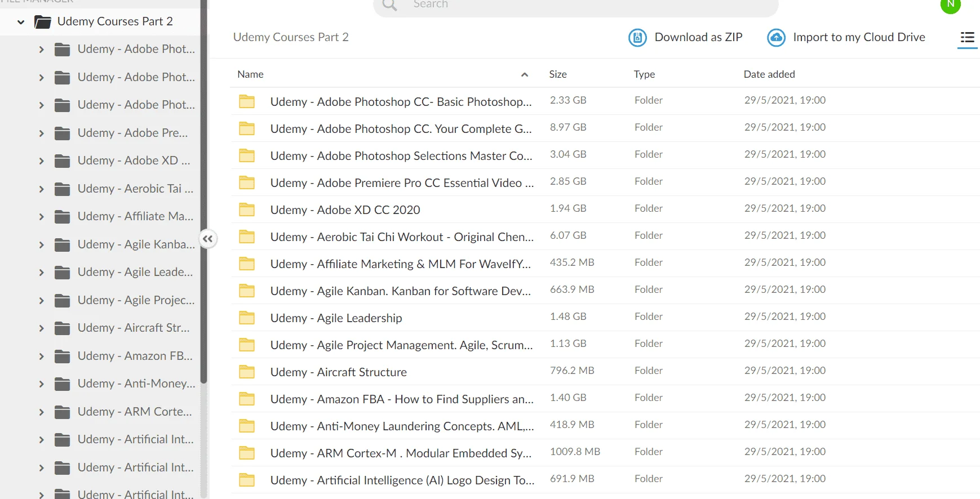Image resolution: width=980 pixels, height=499 pixels.
Task: Toggle Name sort direction arrow
Action: 525,74
